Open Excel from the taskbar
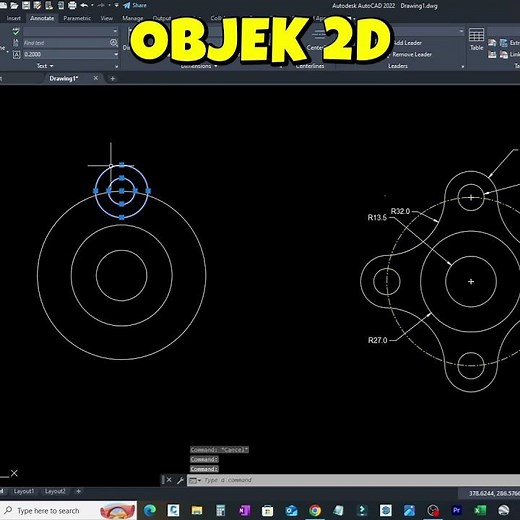The width and height of the screenshot is (520, 520). pyautogui.click(x=480, y=510)
